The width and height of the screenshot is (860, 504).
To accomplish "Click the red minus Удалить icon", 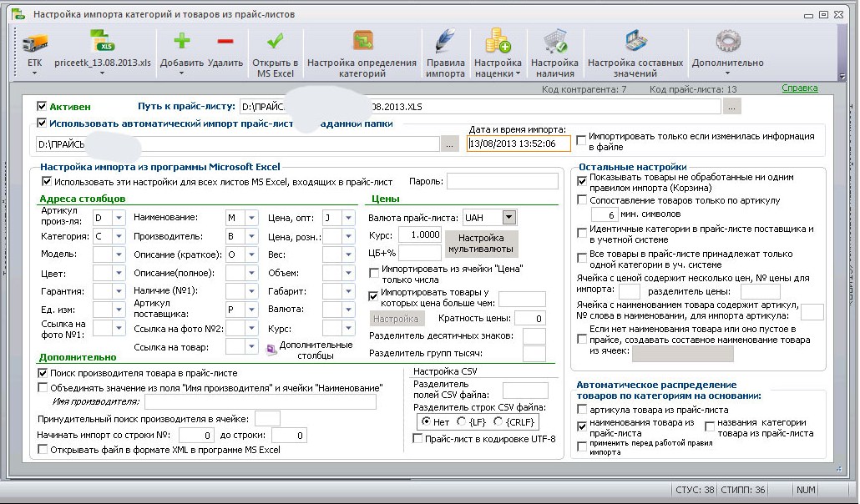I will 225,41.
